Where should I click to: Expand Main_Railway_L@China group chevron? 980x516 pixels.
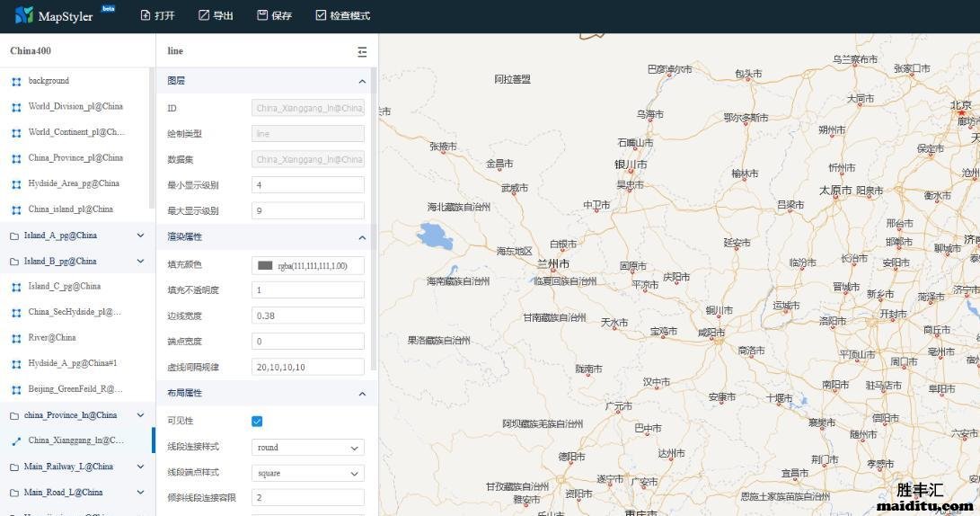pyautogui.click(x=141, y=466)
